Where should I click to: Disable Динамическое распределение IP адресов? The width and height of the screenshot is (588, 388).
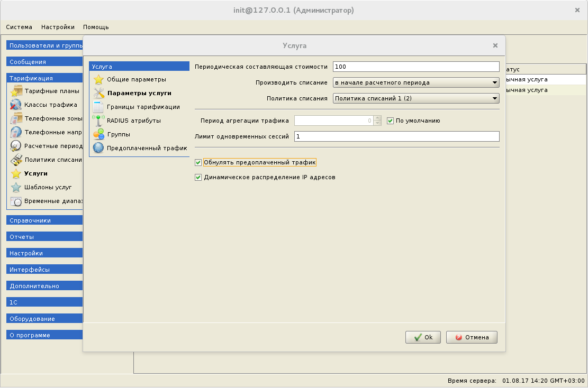click(x=198, y=178)
